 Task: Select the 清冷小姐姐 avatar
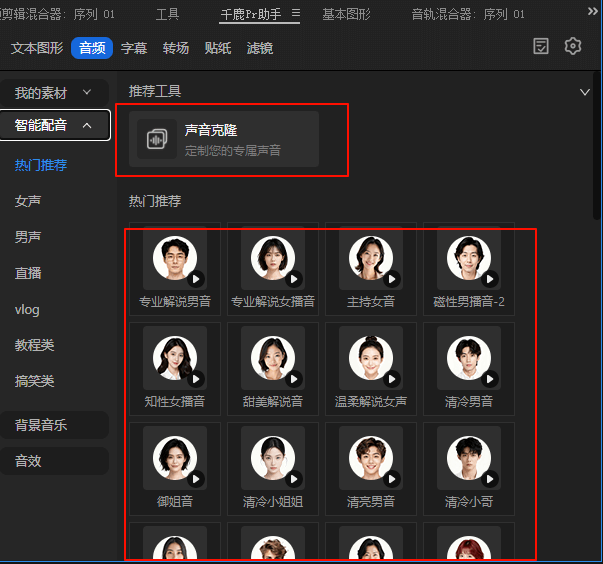tap(273, 458)
